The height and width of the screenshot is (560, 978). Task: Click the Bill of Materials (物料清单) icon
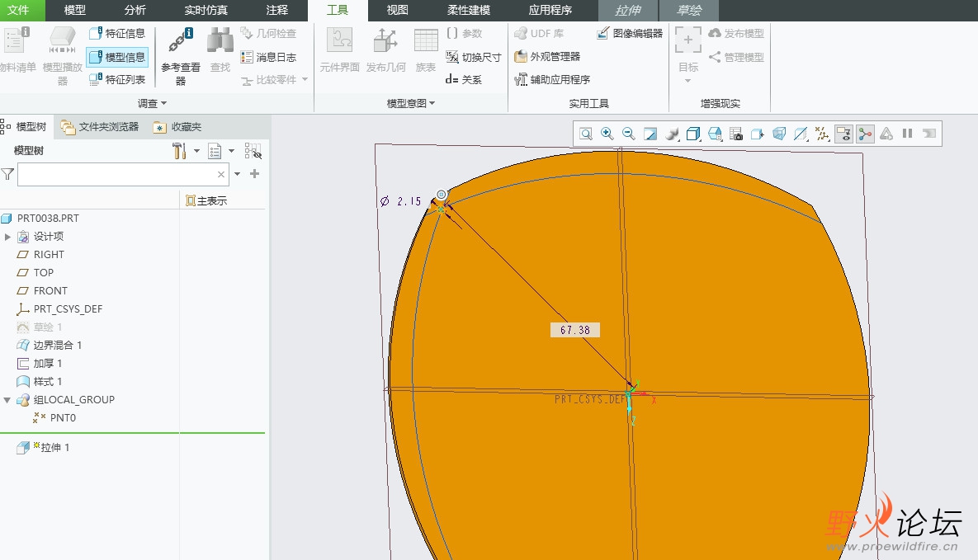pyautogui.click(x=16, y=41)
